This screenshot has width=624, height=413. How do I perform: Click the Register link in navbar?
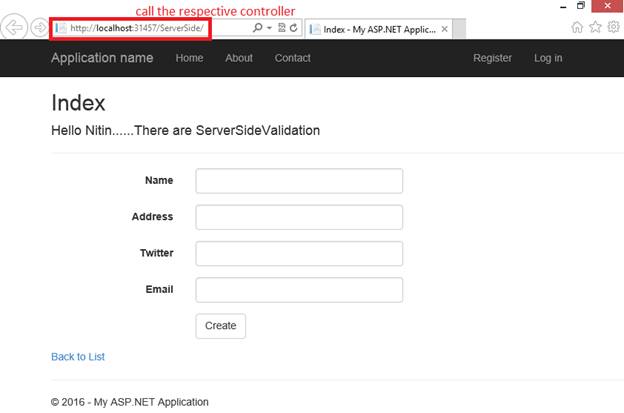click(x=492, y=58)
